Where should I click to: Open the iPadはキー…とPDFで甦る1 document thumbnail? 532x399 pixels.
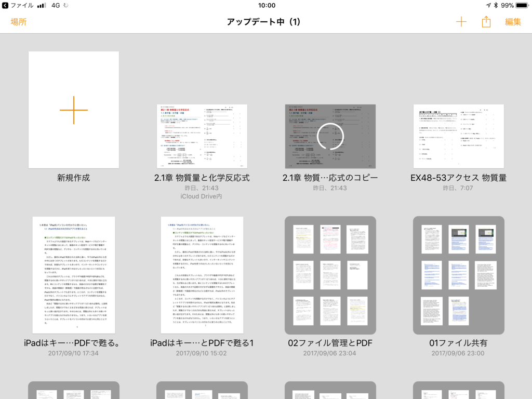tap(202, 275)
